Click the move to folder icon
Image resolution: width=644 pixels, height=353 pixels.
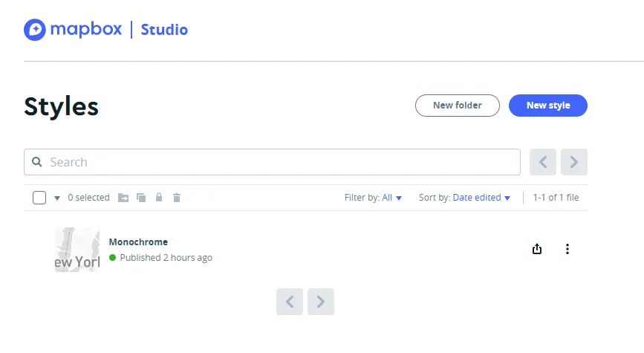click(123, 198)
